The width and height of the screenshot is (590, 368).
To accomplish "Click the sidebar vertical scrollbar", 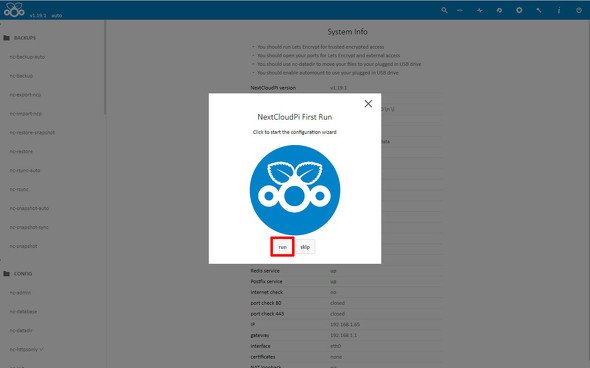I will pyautogui.click(x=105, y=68).
